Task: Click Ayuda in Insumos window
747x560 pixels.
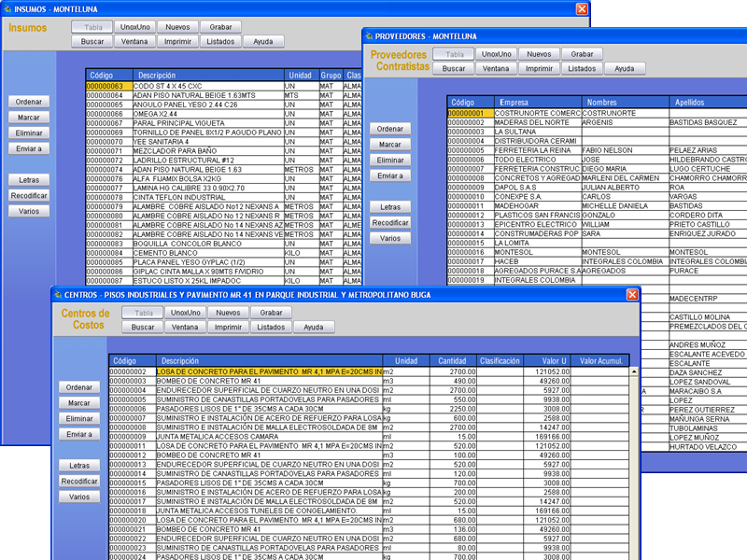Action: tap(263, 41)
